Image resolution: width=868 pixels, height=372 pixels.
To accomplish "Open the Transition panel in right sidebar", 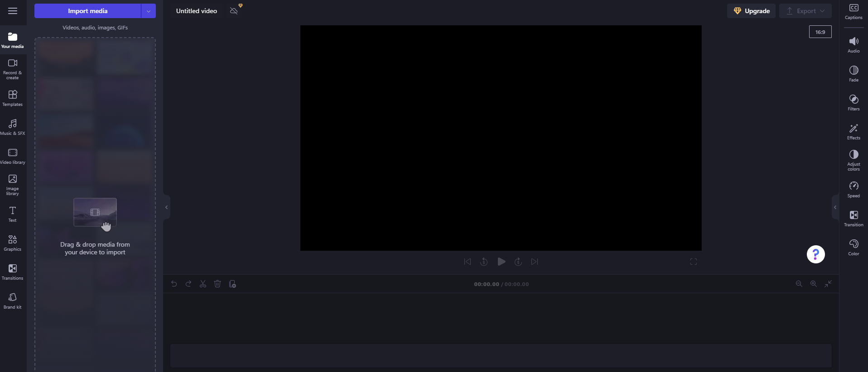I will click(x=854, y=219).
